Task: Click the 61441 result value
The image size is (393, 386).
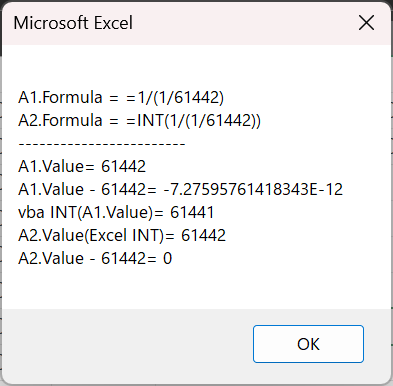Action: (x=192, y=212)
